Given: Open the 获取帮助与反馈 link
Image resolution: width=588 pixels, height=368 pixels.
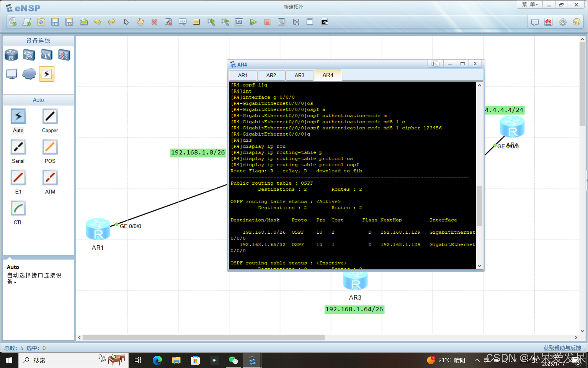Looking at the screenshot, I should (x=562, y=348).
